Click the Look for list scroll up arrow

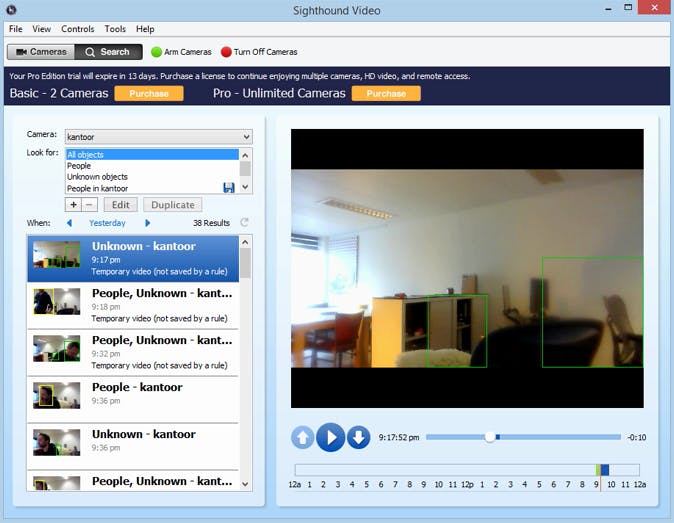coord(245,155)
